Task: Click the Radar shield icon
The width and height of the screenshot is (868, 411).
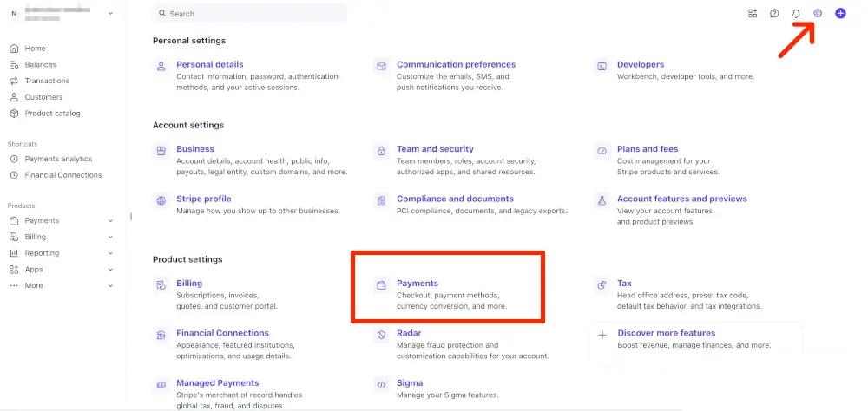Action: 381,335
